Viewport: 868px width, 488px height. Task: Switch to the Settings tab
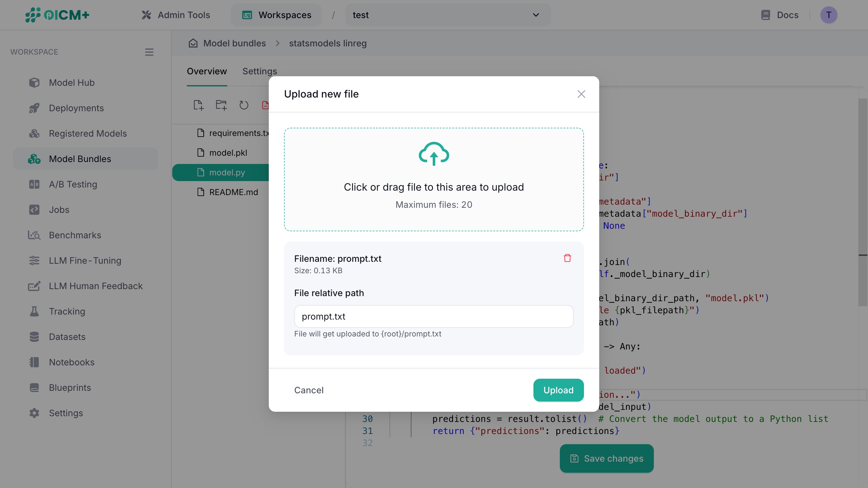click(260, 71)
